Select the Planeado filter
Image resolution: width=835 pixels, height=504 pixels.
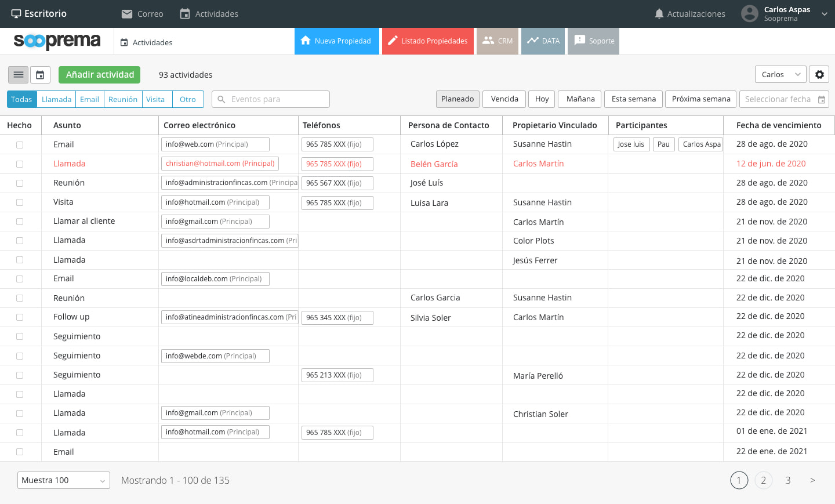pos(458,99)
